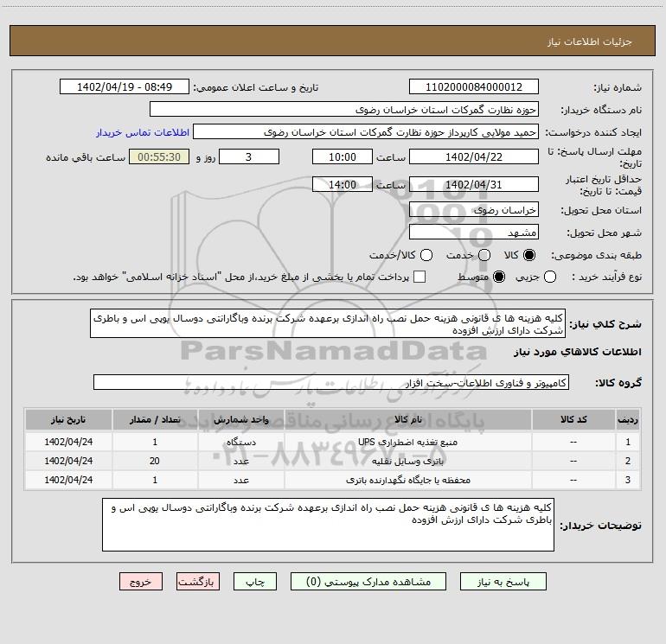Click the ردیف column header

pos(628,420)
